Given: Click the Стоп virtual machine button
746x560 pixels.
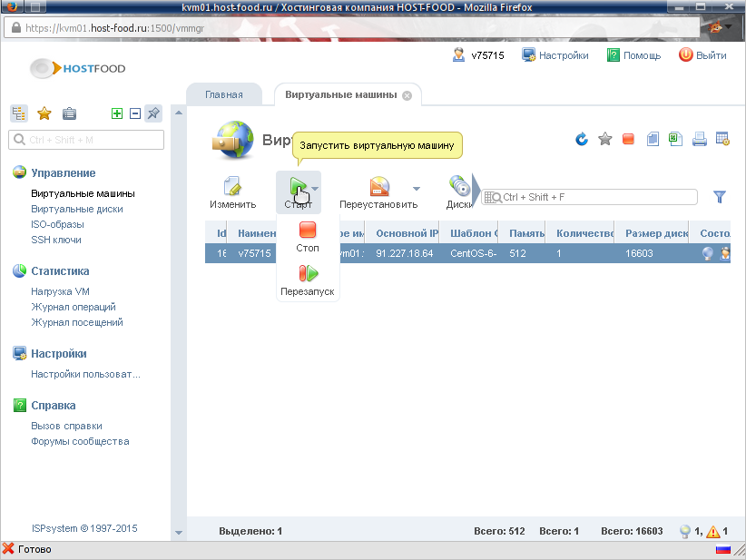Looking at the screenshot, I should [308, 231].
